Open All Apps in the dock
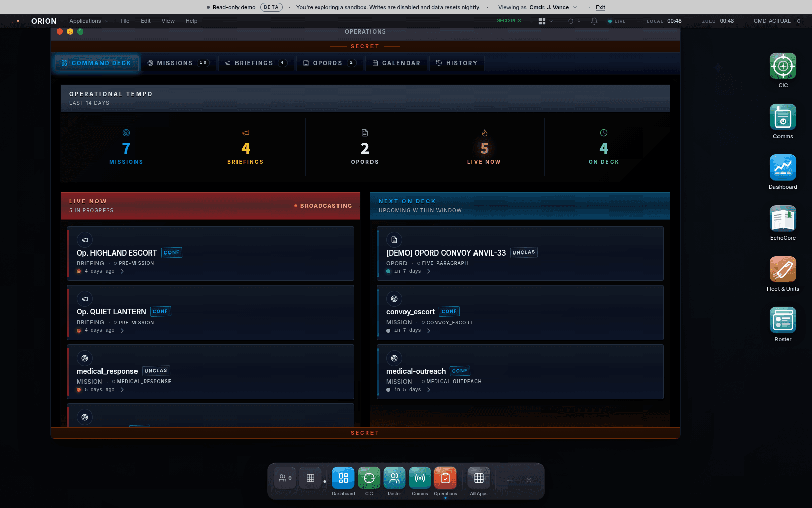 [x=479, y=478]
